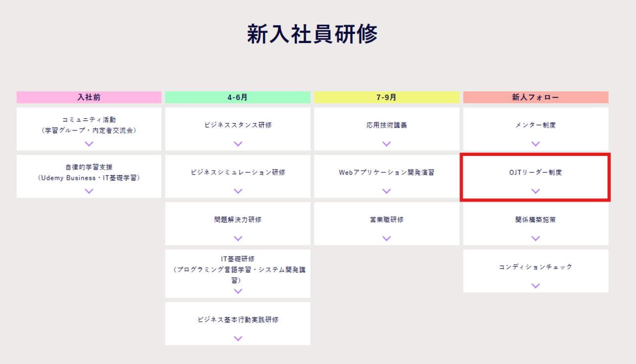Expand the メンター制度 chevron

coord(535,144)
